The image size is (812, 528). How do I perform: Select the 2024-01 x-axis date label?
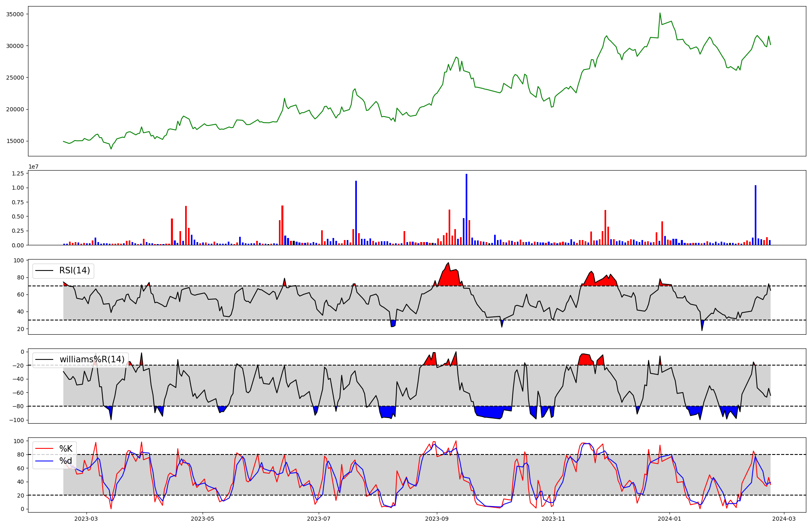[669, 519]
